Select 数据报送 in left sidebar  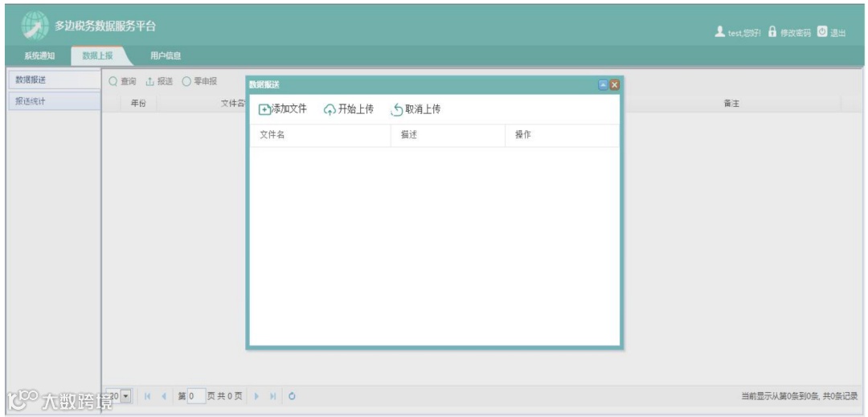coord(53,80)
